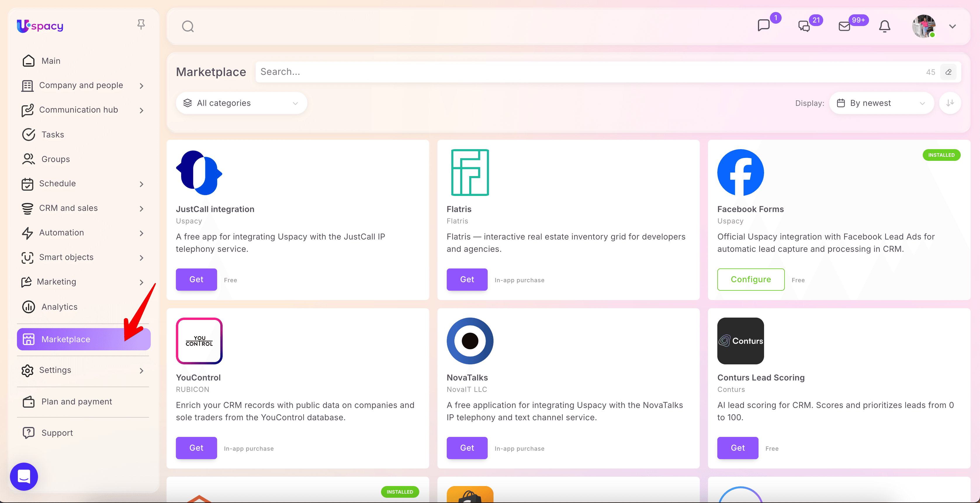Open the Flatris app title
Viewport: 980px width, 503px height.
click(459, 209)
